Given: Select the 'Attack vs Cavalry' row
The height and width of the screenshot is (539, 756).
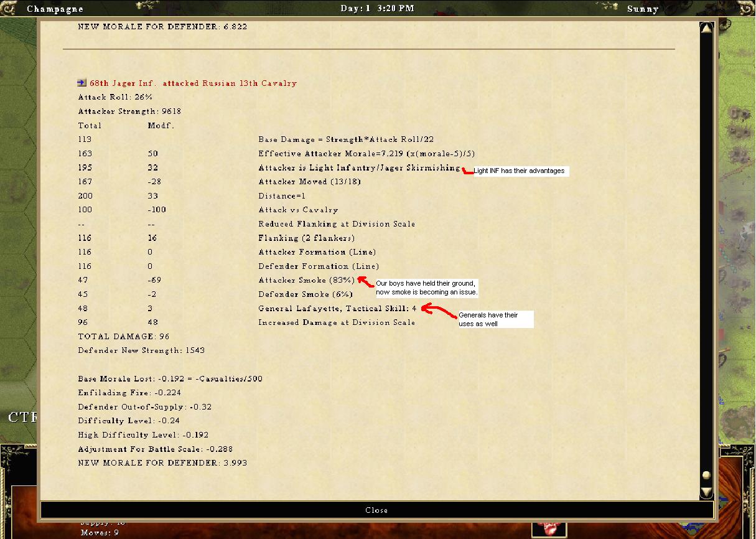Looking at the screenshot, I should click(298, 210).
